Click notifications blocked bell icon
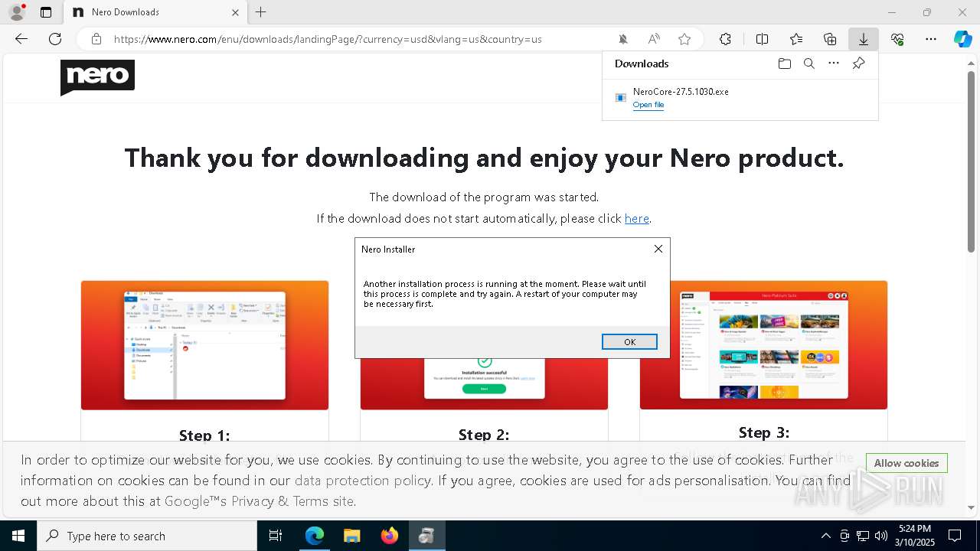The width and height of the screenshot is (980, 551). pos(623,39)
